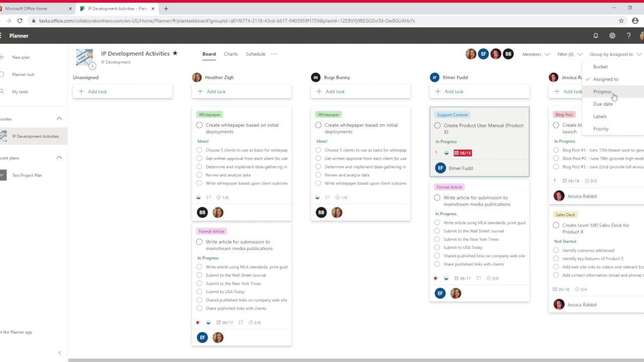This screenshot has height=362, width=644.
Task: Open the help question mark icon
Action: click(628, 36)
